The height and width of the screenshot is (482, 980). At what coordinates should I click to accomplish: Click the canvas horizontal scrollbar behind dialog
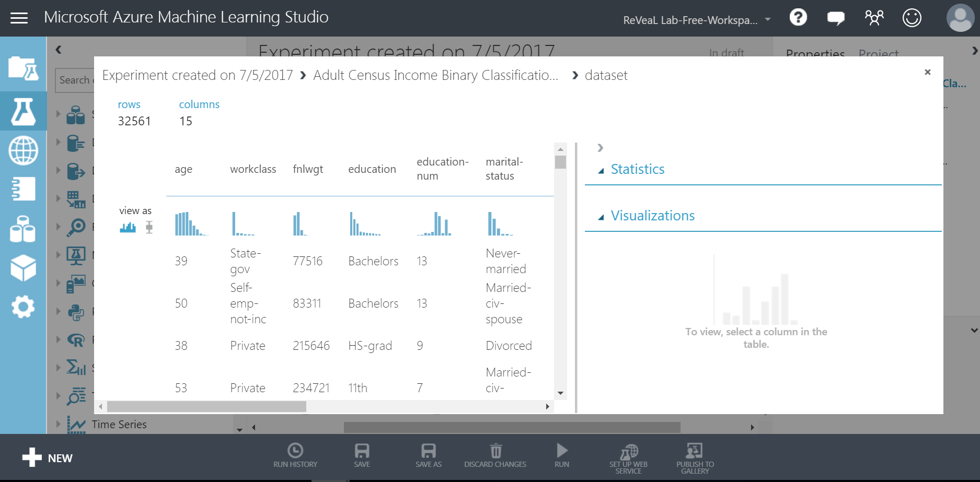click(512, 427)
